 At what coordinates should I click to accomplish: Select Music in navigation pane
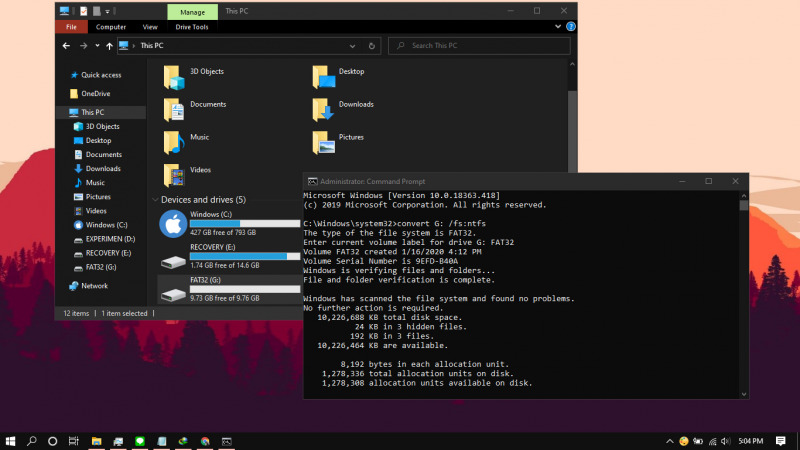point(95,183)
